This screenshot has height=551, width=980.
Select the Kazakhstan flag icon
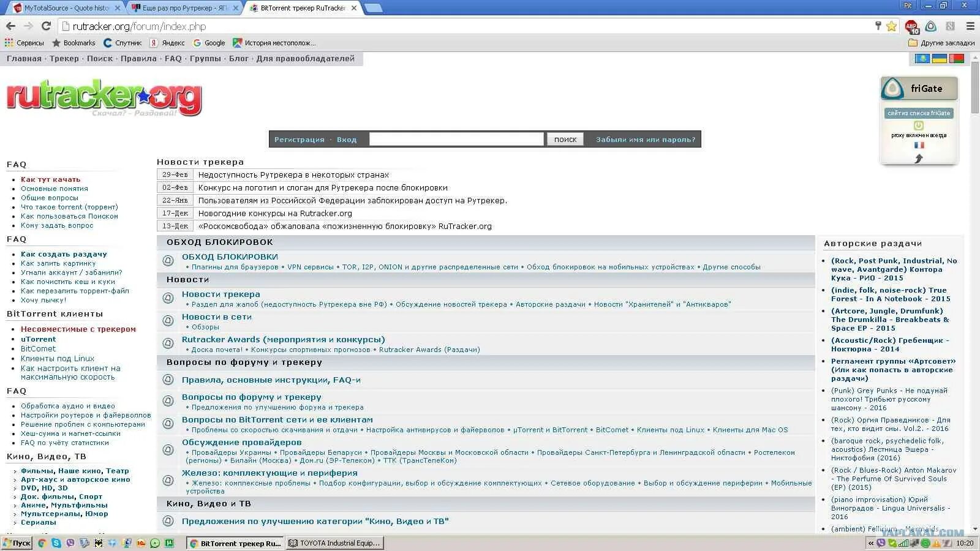click(922, 59)
